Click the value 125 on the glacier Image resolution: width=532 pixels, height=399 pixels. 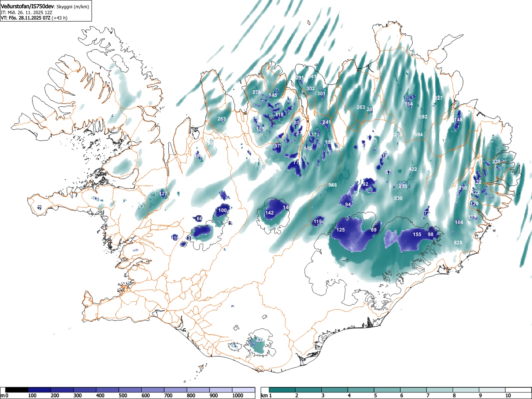click(340, 230)
